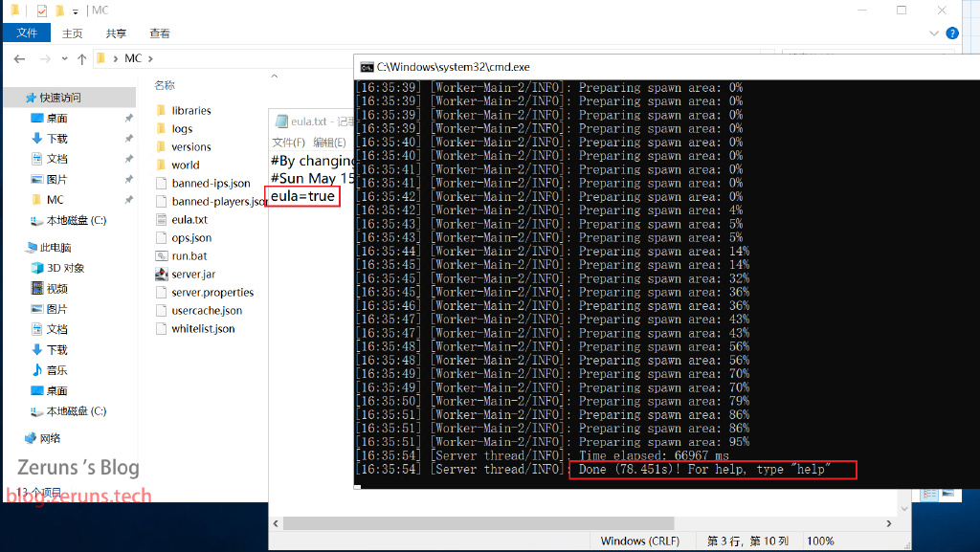Open Notepad 文件(F) menu

point(289,143)
